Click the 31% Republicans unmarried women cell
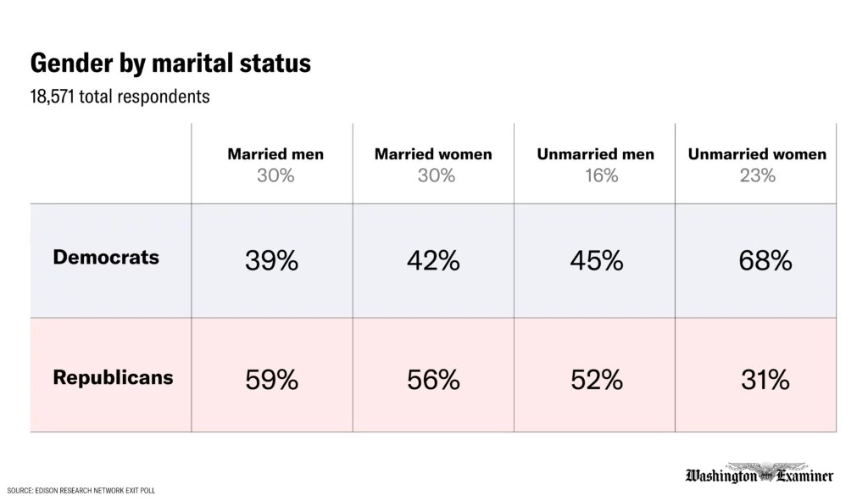The height and width of the screenshot is (501, 868). coord(765,380)
